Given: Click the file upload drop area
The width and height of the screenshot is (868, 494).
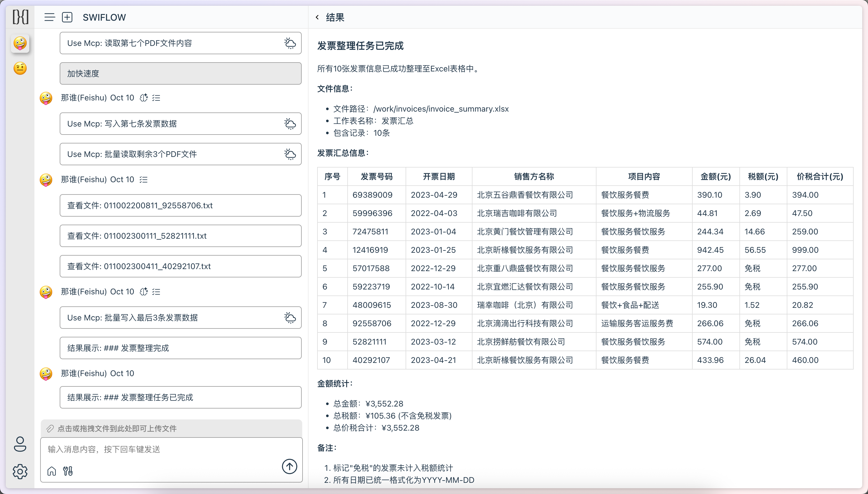Looking at the screenshot, I should (x=171, y=429).
